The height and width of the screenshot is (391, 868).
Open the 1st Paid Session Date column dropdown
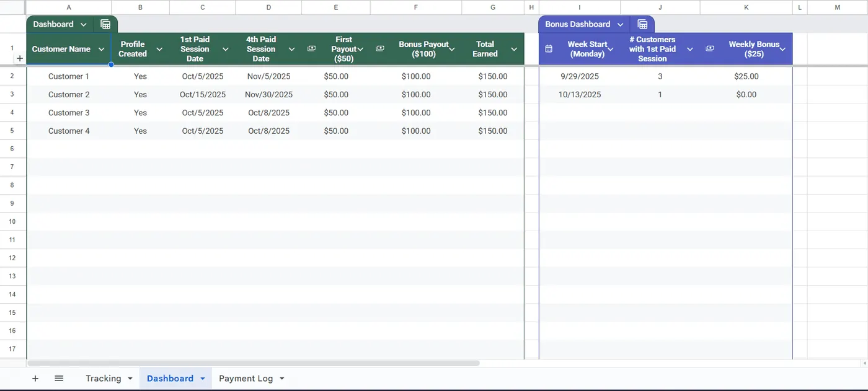(x=226, y=49)
